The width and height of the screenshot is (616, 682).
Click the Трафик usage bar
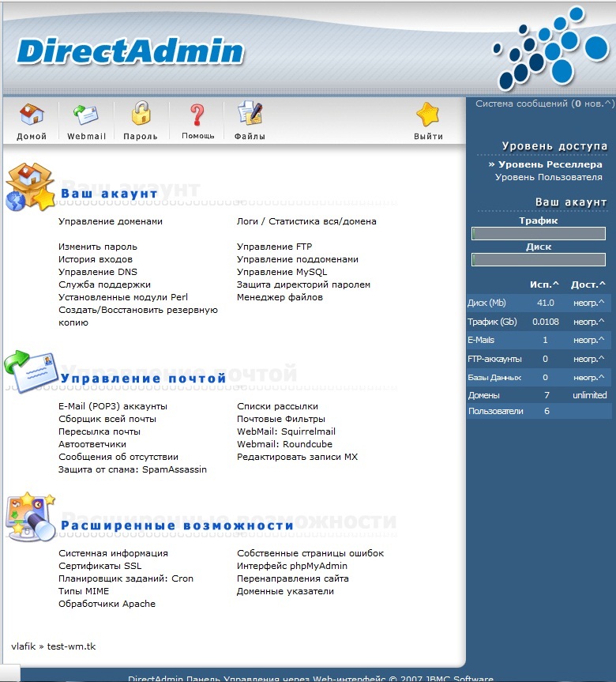point(538,234)
